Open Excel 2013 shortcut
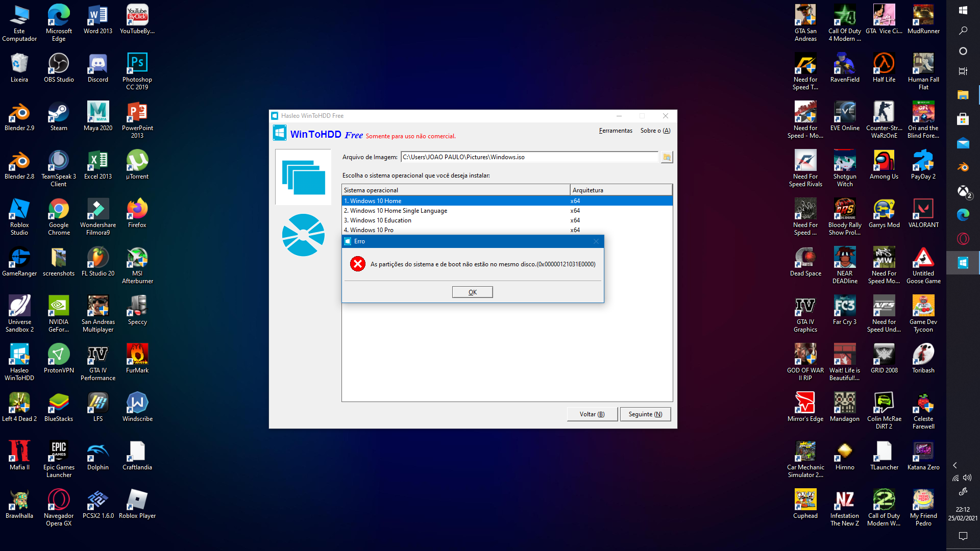Image resolution: width=980 pixels, height=551 pixels. point(98,165)
